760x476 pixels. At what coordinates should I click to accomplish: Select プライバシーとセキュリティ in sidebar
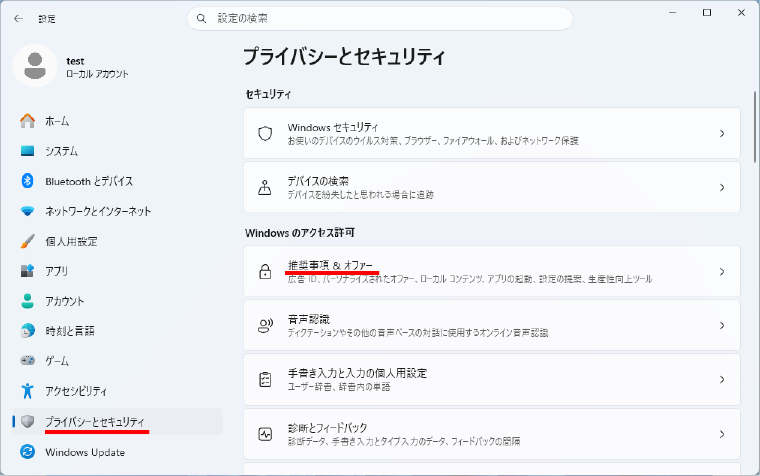coord(117,422)
